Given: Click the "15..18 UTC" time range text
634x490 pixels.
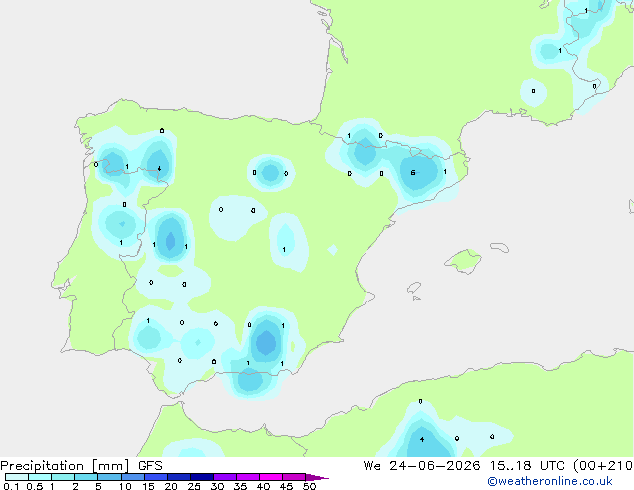Looking at the screenshot, I should tap(528, 466).
